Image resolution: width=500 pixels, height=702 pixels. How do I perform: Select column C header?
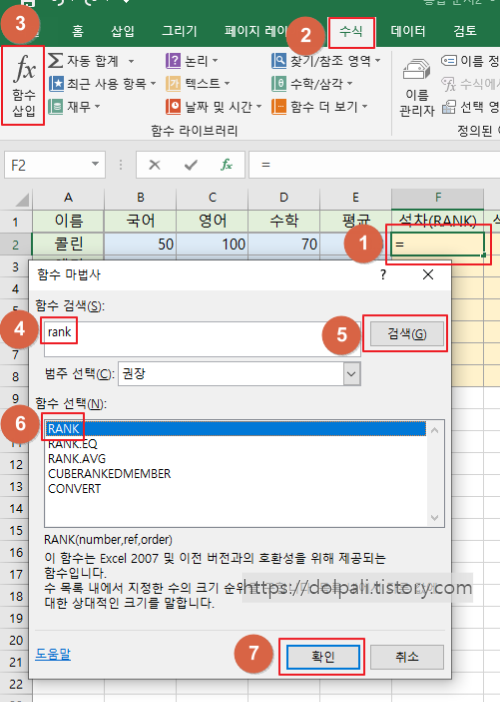click(212, 198)
